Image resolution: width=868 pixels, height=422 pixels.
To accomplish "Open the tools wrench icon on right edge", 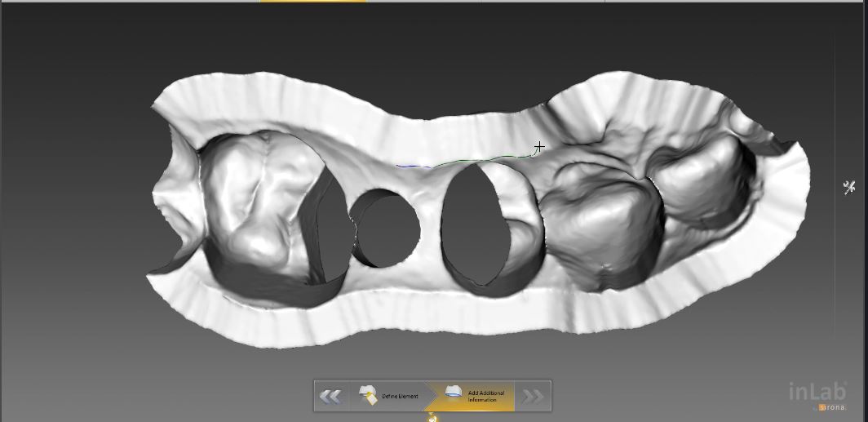I will pos(848,188).
